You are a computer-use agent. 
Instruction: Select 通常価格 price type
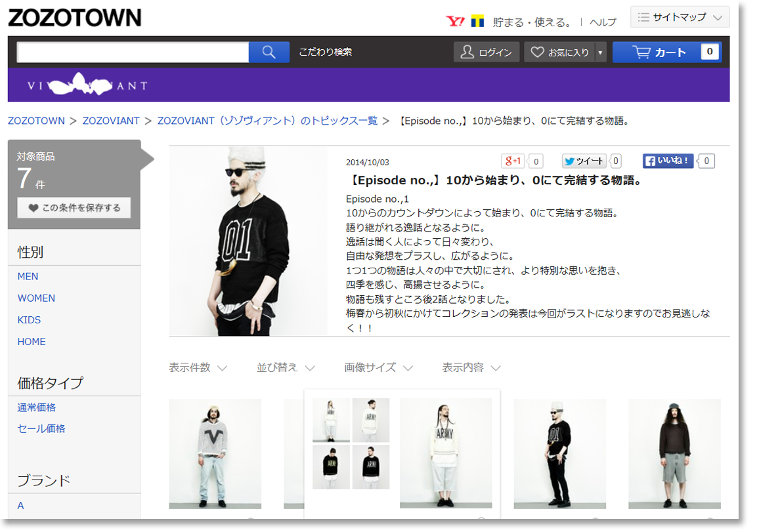(x=37, y=408)
